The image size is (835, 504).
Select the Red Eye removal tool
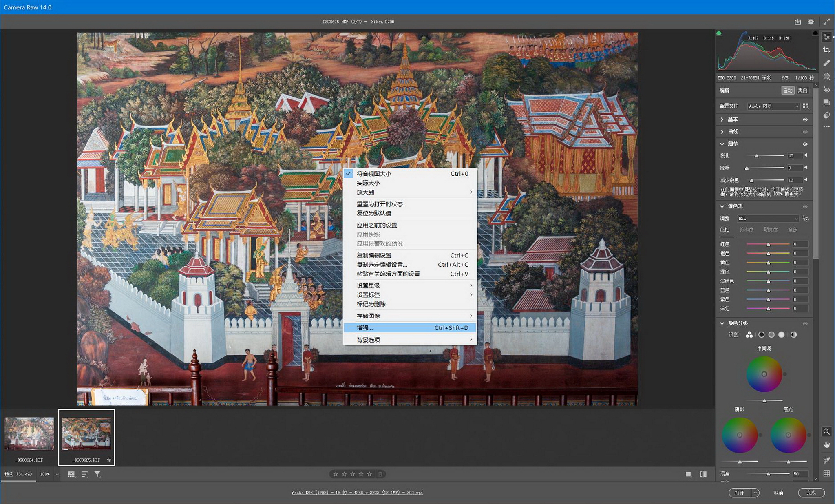point(826,90)
